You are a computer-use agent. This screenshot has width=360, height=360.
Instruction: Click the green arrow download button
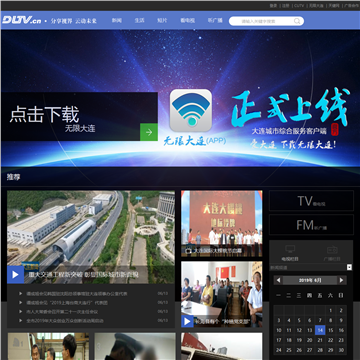[149, 132]
